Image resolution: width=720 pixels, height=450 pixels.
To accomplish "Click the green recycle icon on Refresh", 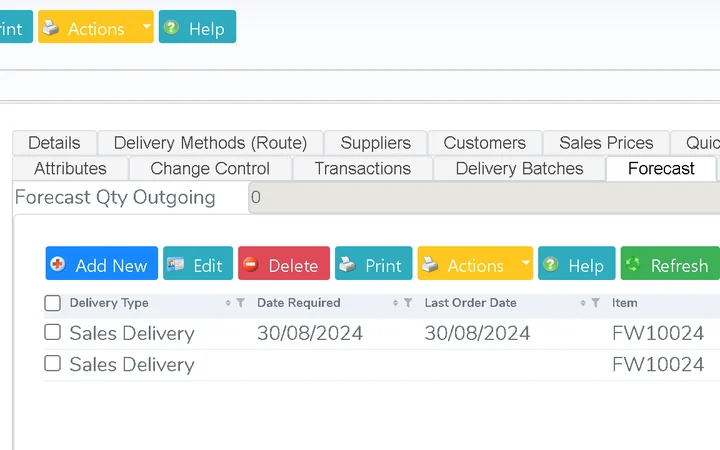I will tap(633, 264).
